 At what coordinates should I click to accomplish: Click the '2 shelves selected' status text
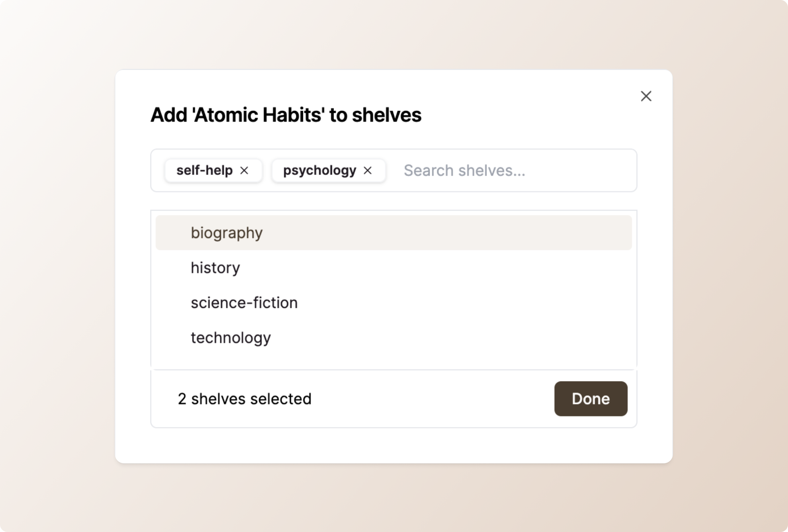pos(245,399)
